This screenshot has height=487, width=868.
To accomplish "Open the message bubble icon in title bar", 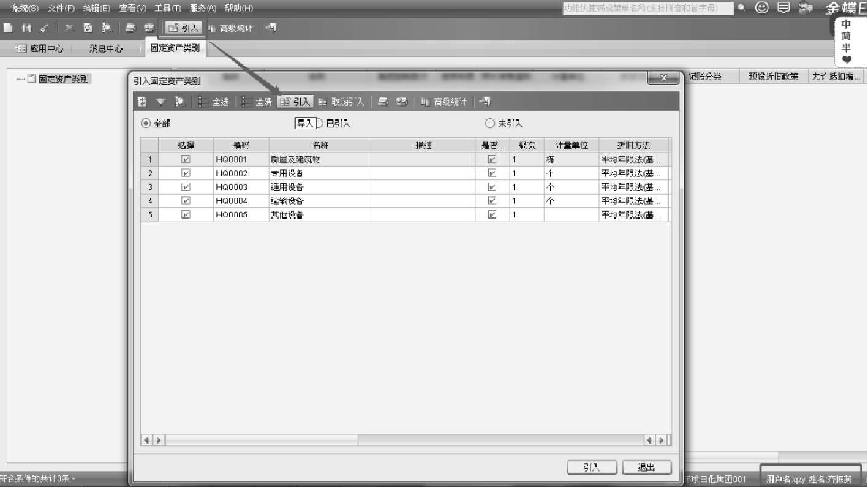I will (783, 8).
